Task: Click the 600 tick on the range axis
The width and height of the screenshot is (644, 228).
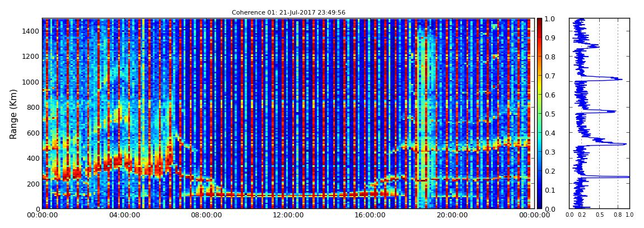Action: [x=33, y=133]
